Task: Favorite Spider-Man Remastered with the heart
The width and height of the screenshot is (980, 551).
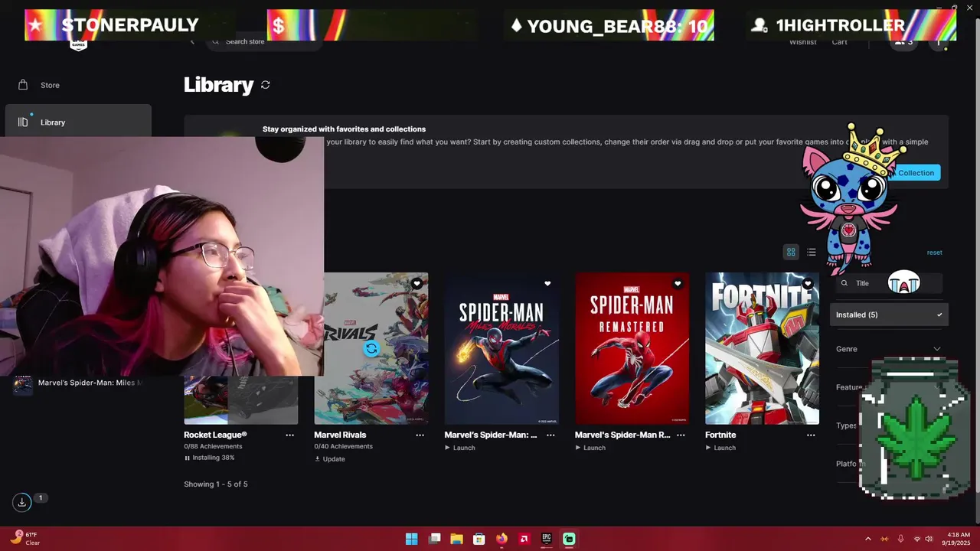Action: pos(678,284)
